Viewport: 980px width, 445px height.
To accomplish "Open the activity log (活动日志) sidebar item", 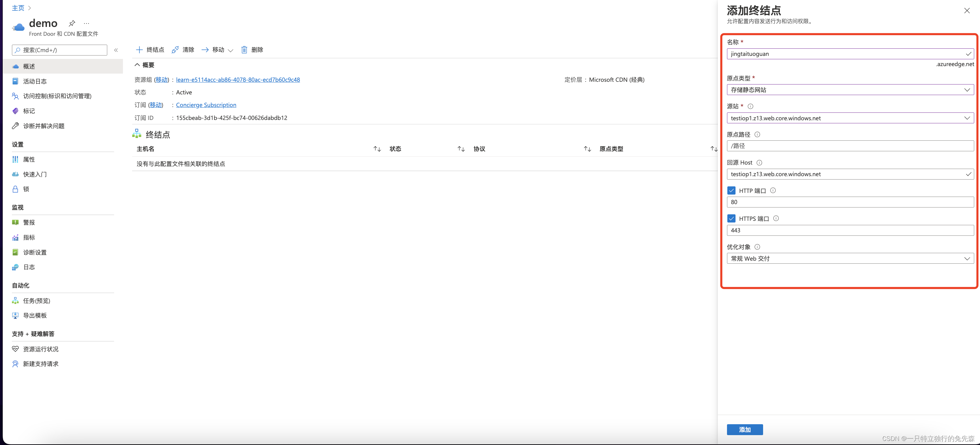I will pos(35,81).
